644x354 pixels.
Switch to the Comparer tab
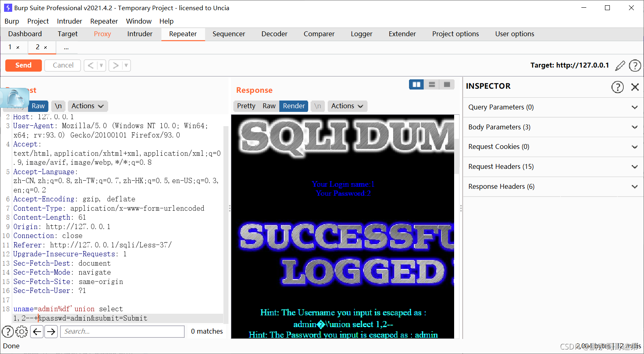(319, 34)
